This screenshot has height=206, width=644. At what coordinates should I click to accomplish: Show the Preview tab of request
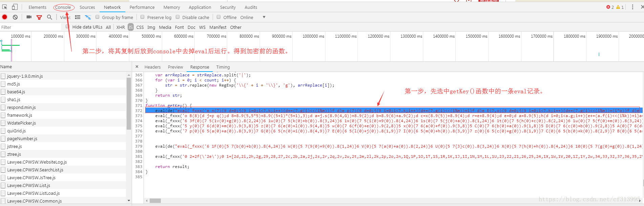tap(175, 67)
